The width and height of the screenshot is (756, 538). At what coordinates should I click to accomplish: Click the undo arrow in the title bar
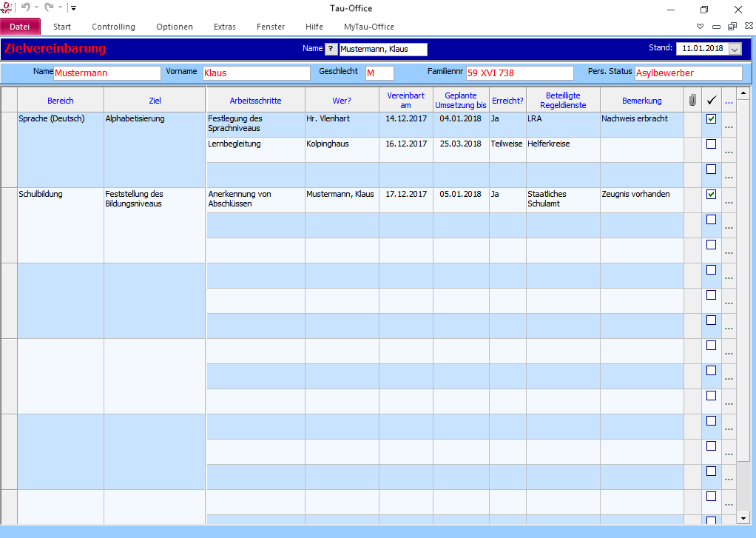click(x=25, y=8)
